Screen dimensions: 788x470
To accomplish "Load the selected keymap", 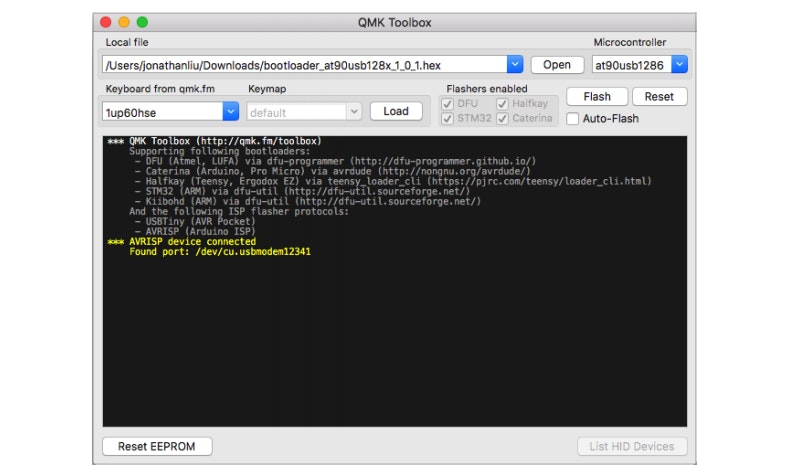I will (396, 112).
